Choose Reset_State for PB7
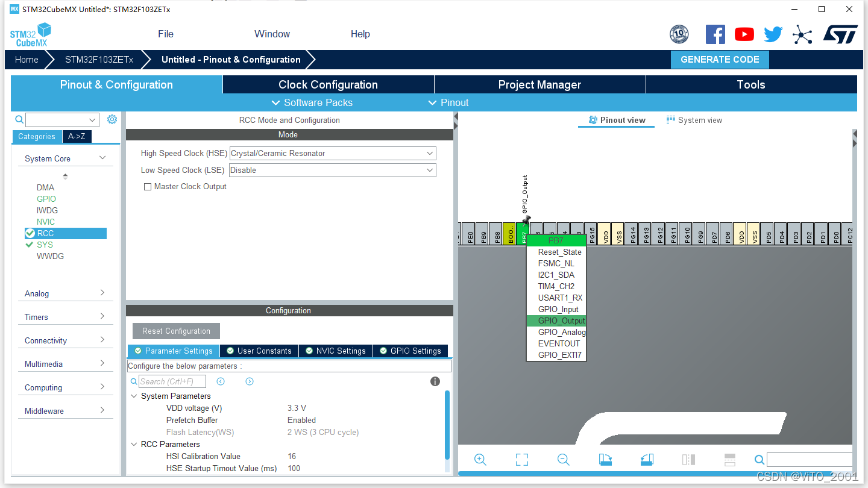Screen dimensions: 868x488 (x=556, y=252)
